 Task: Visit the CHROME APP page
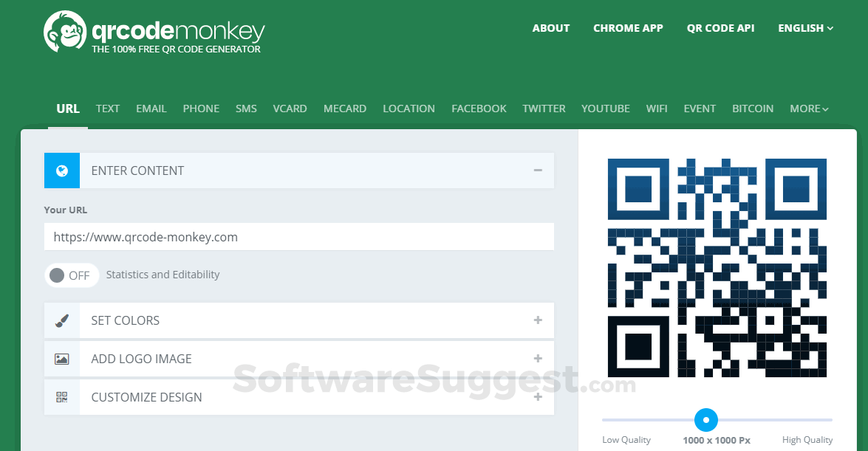click(x=628, y=28)
